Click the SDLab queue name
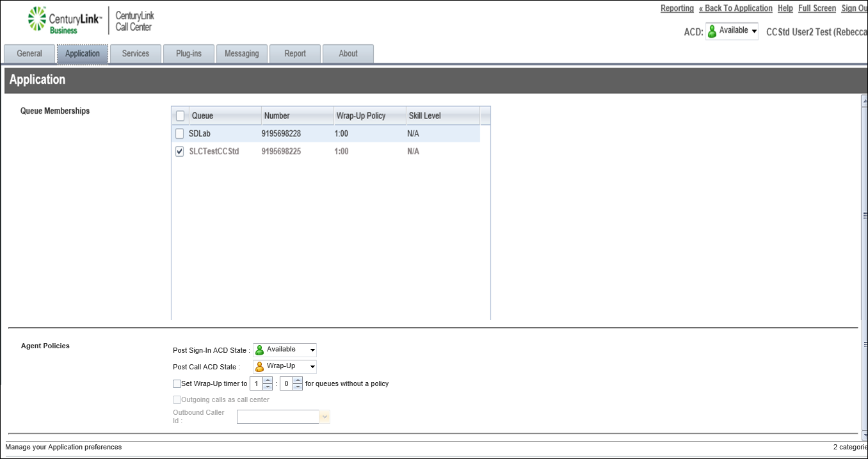Screen dimensions: 868x459 click(x=200, y=134)
